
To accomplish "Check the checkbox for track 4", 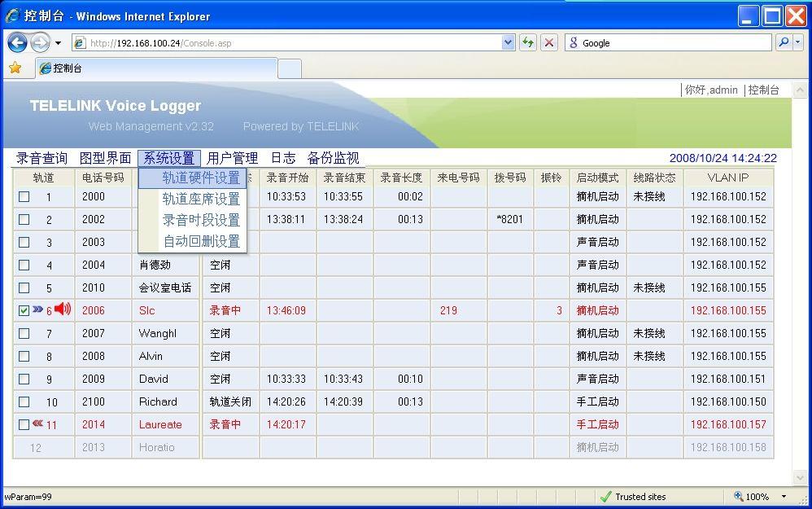I will pyautogui.click(x=24, y=265).
